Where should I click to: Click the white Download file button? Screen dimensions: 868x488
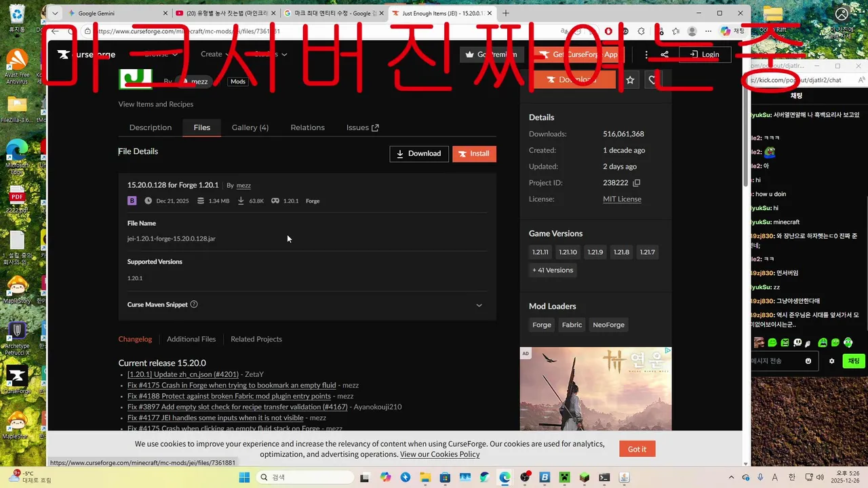(419, 154)
